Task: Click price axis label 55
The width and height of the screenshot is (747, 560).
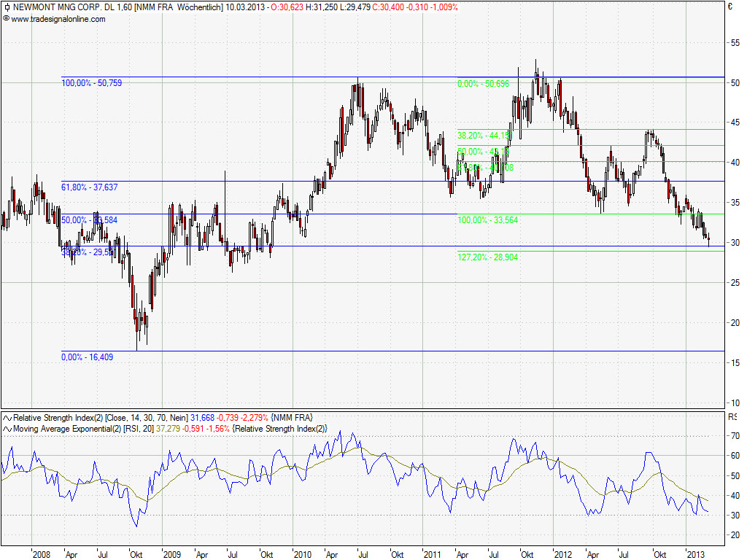Action: point(735,43)
